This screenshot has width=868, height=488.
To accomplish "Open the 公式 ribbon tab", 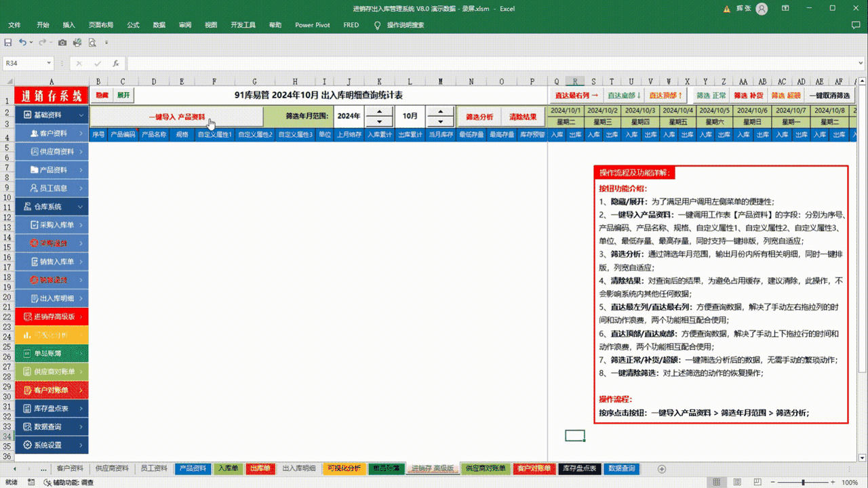I will point(133,25).
